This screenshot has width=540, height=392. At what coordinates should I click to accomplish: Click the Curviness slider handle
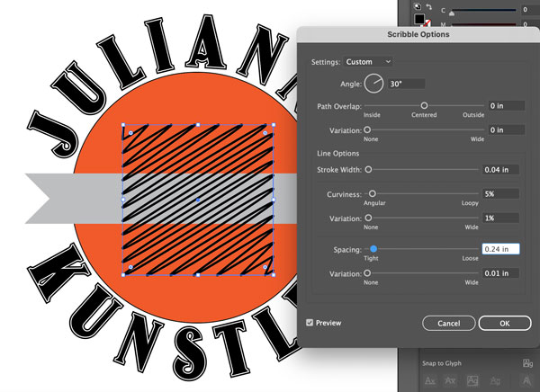[373, 194]
